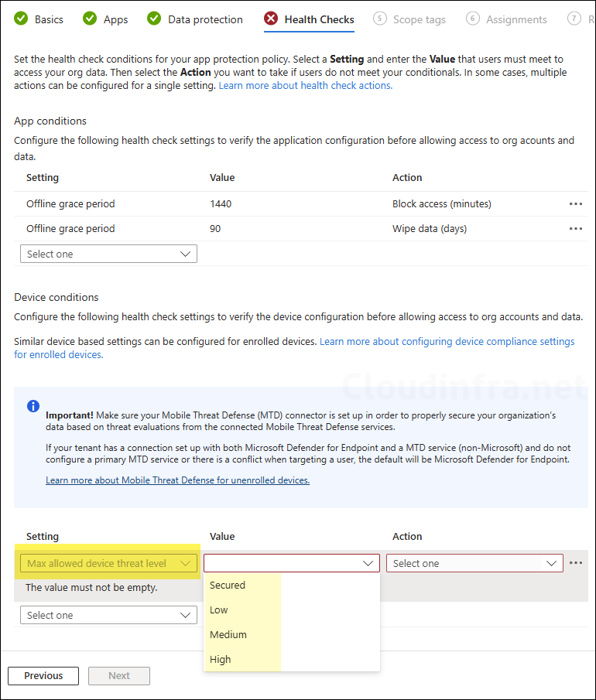Click the Device conditions heading
Image resolution: width=596 pixels, height=700 pixels.
pyautogui.click(x=57, y=297)
